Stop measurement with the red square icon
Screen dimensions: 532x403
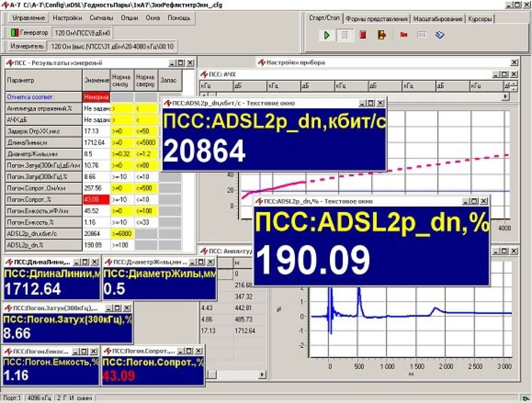tap(363, 34)
